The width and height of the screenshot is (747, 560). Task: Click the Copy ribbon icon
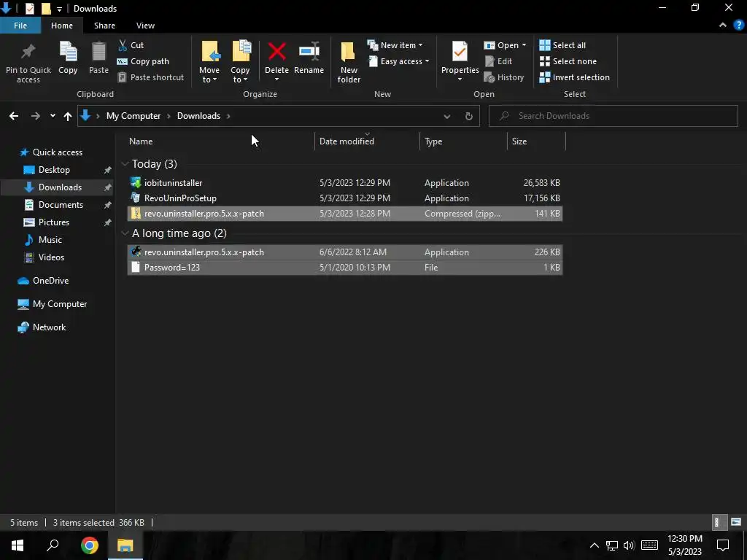click(68, 52)
